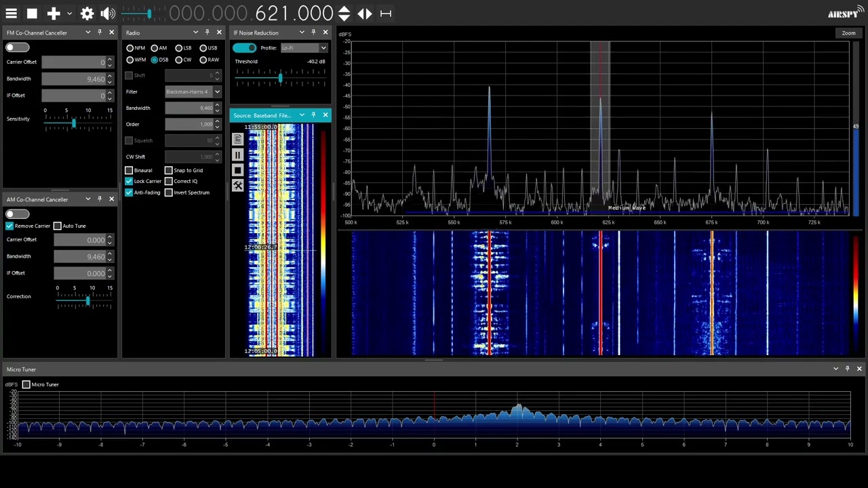Image resolution: width=868 pixels, height=488 pixels.
Task: Pin the IF Noise Reduction panel
Action: coord(313,33)
